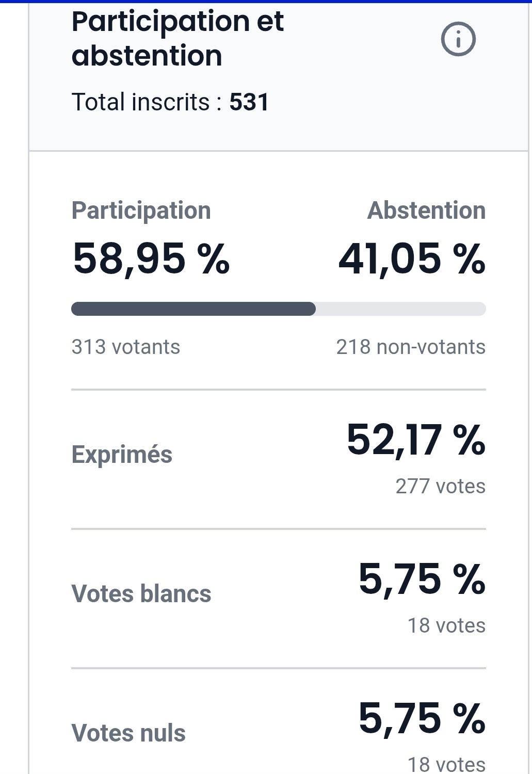532x774 pixels.
Task: Select the Exprimés row label
Action: click(x=122, y=455)
